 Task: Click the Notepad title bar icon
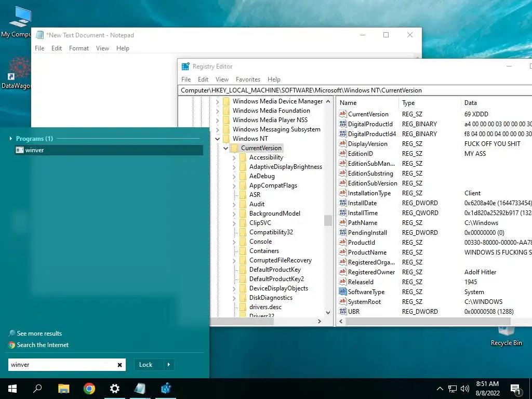tap(39, 35)
